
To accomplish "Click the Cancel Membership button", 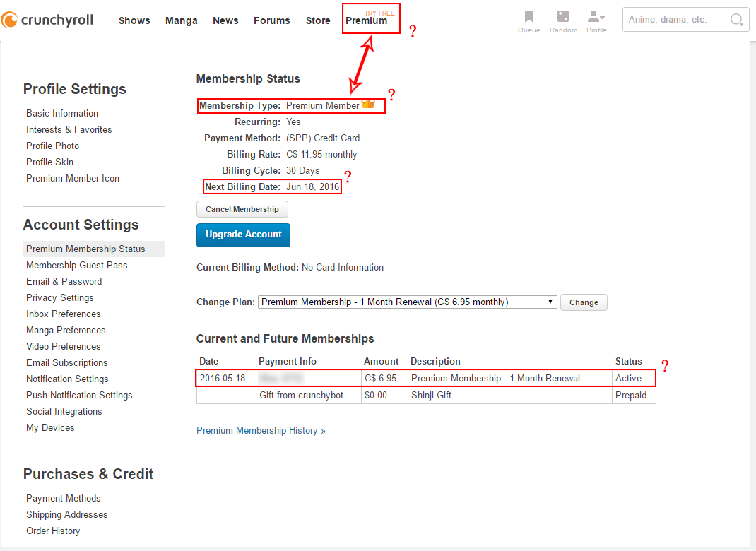I will click(x=242, y=209).
